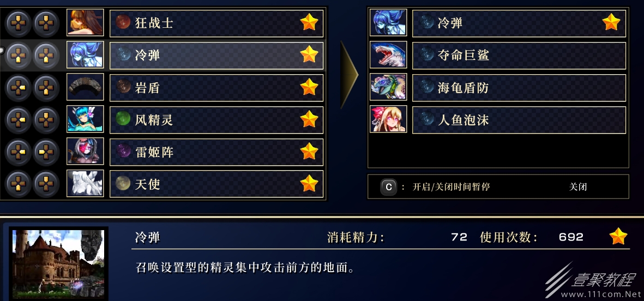Click the gold arrow between the skill lists

coord(349,75)
